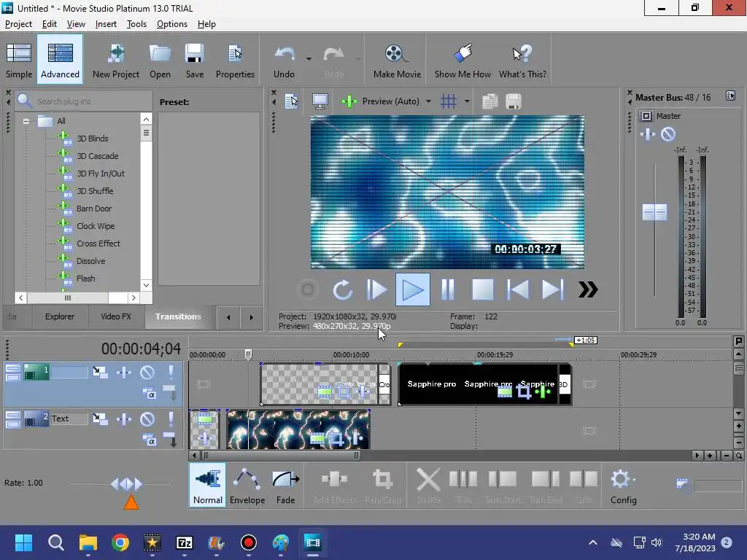Open the Undo history dropdown arrow
Image resolution: width=747 pixels, height=560 pixels.
coord(309,59)
